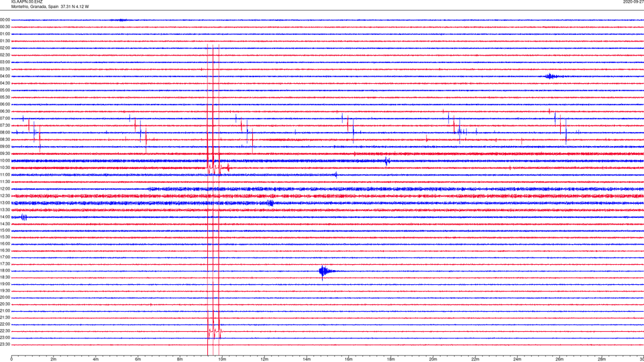
Task: Select the 04:00 trace time label
Action: click(5, 76)
